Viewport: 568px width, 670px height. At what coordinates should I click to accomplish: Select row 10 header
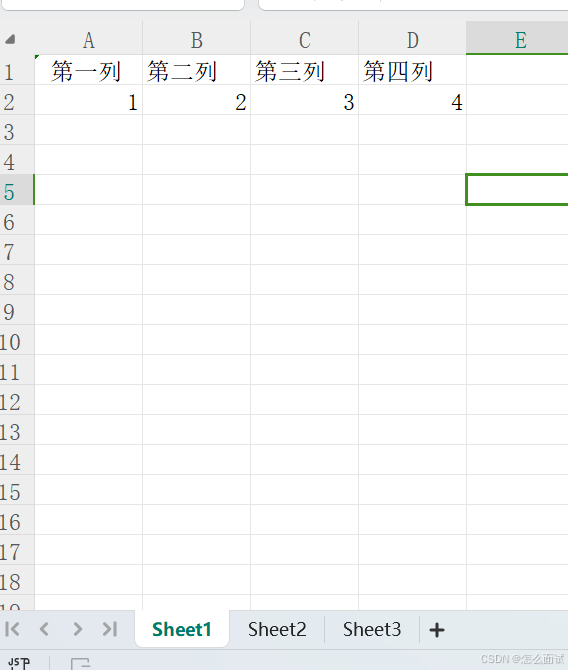[x=17, y=340]
